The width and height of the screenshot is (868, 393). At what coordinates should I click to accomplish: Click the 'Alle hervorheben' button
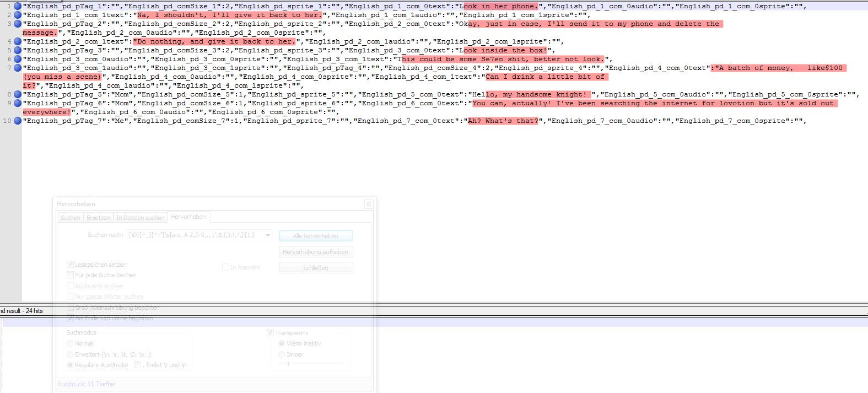(x=316, y=236)
